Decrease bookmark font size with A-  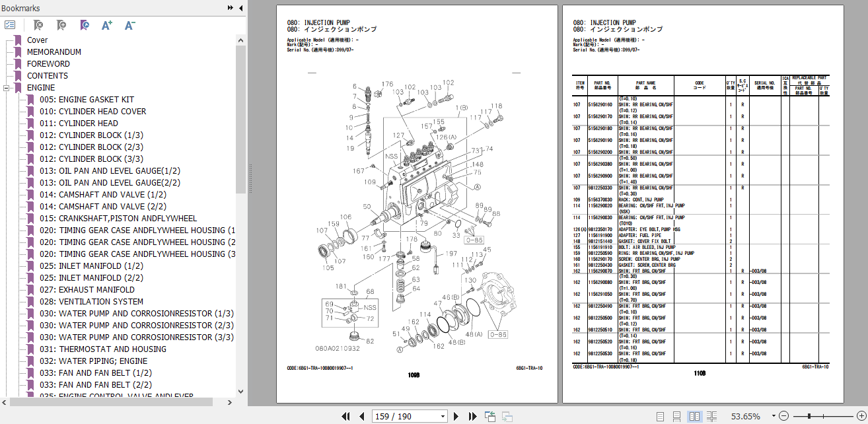pyautogui.click(x=129, y=25)
